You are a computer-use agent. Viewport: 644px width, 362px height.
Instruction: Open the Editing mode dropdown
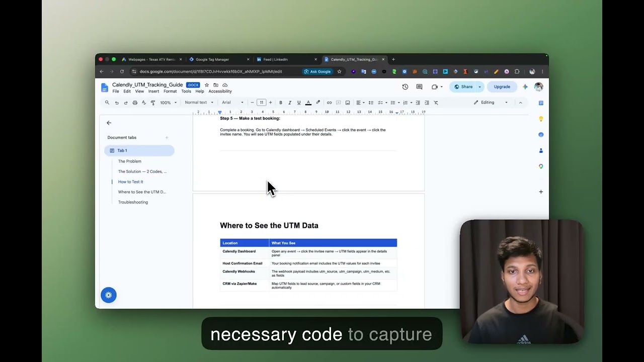coord(491,103)
